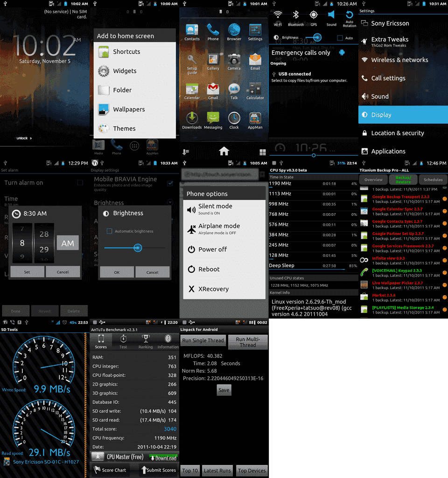The height and width of the screenshot is (478, 448).
Task: Click OK in Brightness dialog
Action: [117, 272]
